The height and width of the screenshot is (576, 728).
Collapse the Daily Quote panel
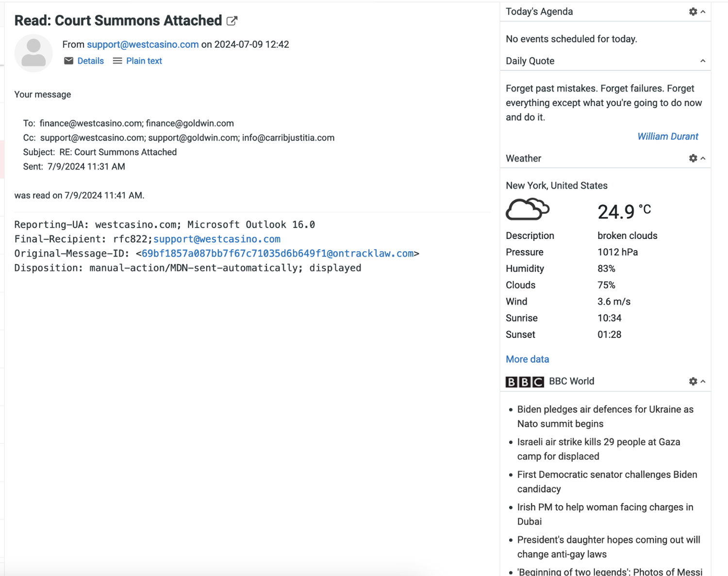click(703, 61)
